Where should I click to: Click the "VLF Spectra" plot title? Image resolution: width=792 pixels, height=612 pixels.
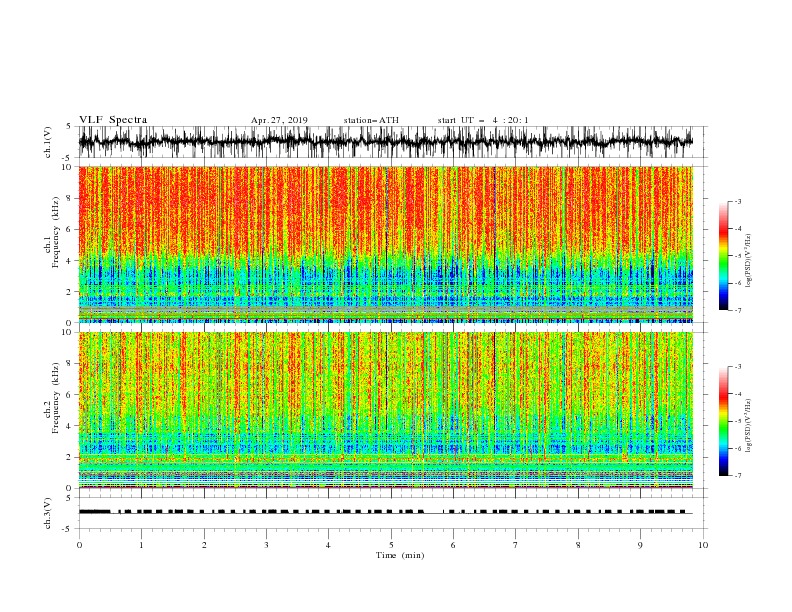[113, 120]
